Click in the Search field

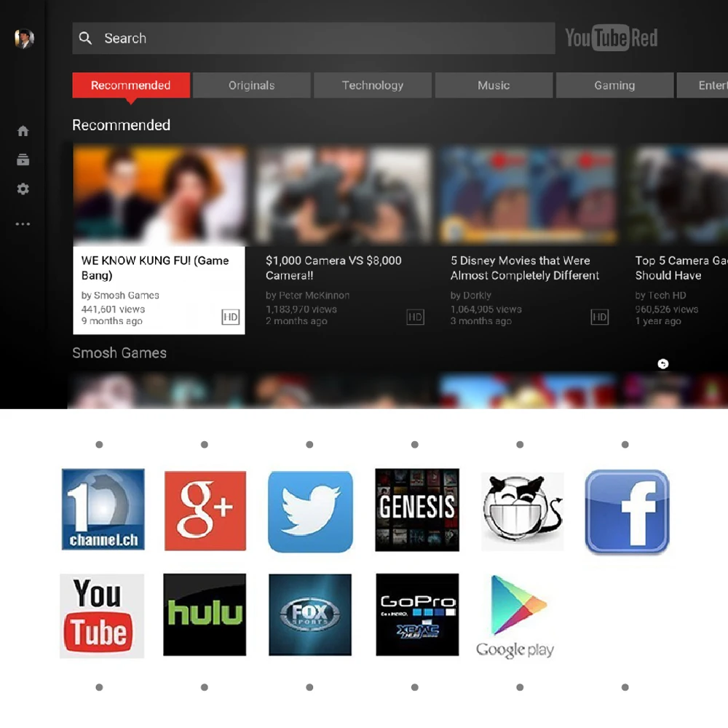click(x=314, y=38)
